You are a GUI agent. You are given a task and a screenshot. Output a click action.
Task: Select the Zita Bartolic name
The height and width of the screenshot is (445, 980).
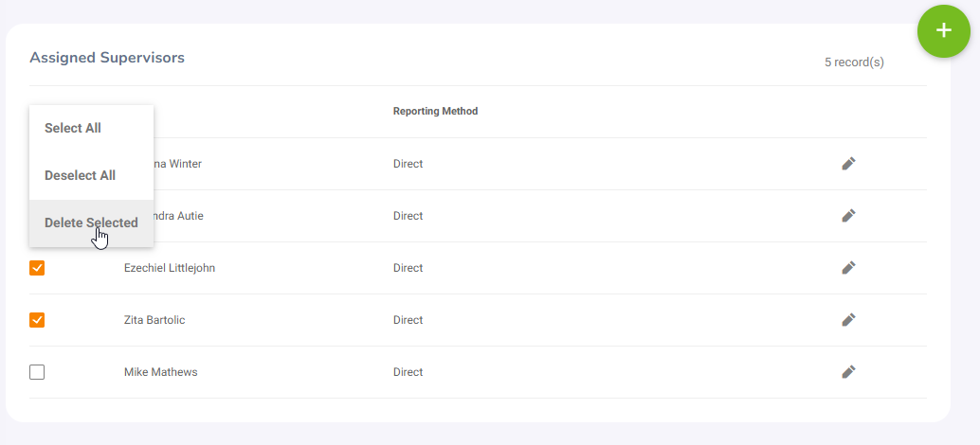click(x=154, y=320)
